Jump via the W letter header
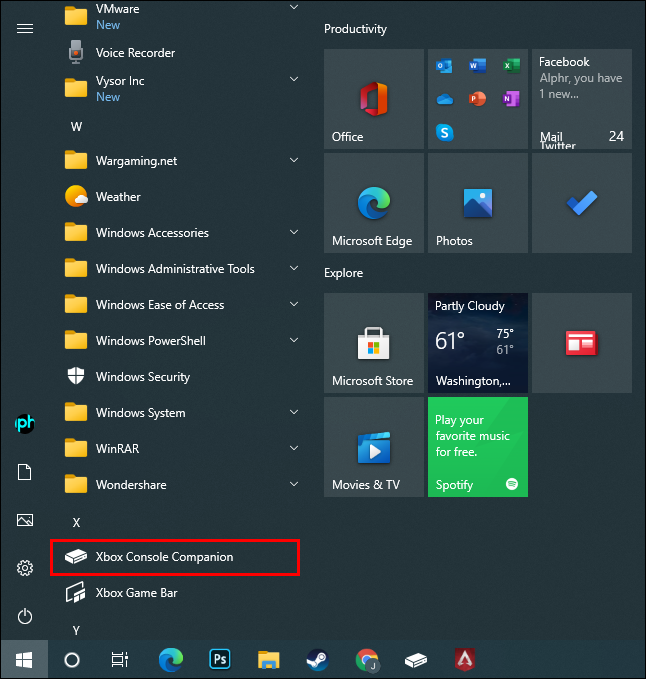The image size is (646, 679). 76,126
